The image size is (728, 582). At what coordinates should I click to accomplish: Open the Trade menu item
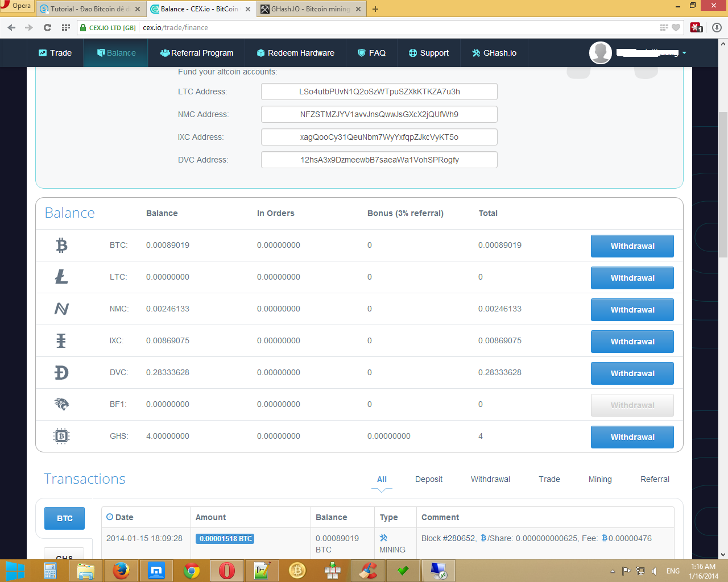[55, 53]
